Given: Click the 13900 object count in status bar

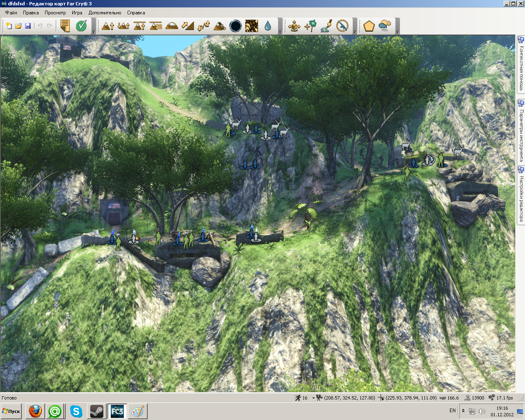Looking at the screenshot, I should pyautogui.click(x=478, y=398).
